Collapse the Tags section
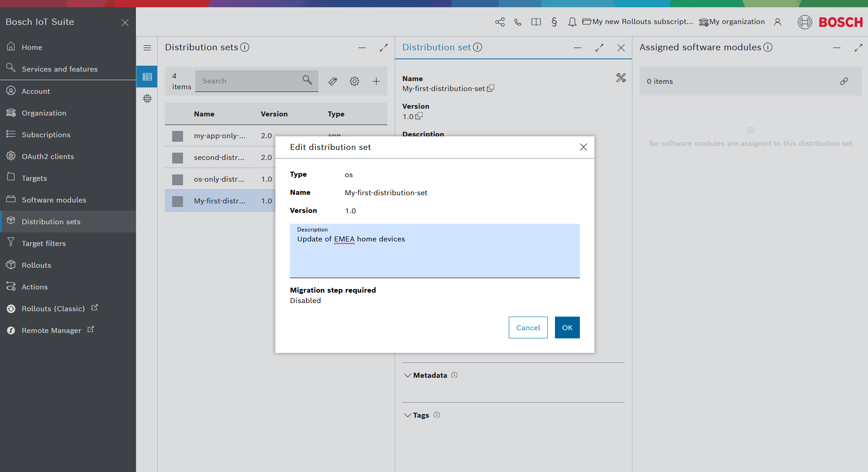The image size is (868, 472). pyautogui.click(x=408, y=415)
